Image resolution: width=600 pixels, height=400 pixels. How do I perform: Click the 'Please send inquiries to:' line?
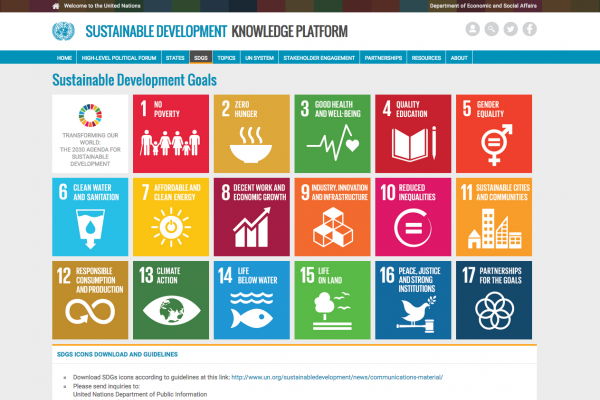click(106, 386)
